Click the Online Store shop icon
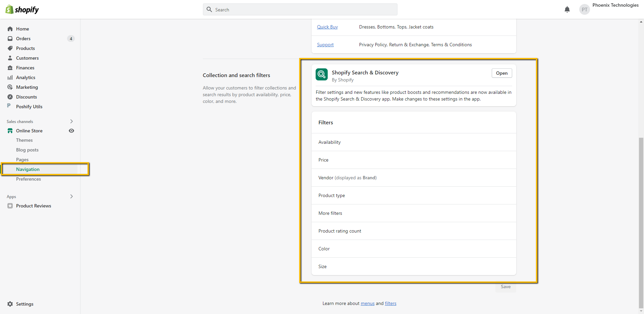644x314 pixels. pyautogui.click(x=10, y=131)
